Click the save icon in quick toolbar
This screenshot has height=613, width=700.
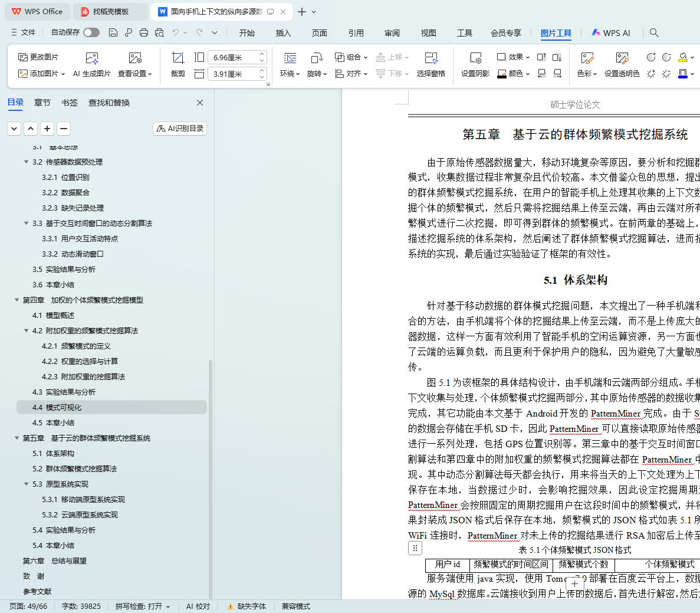(x=113, y=32)
